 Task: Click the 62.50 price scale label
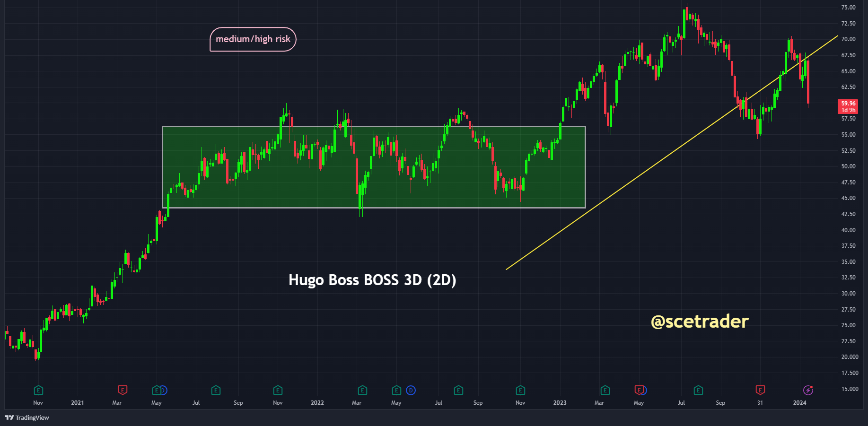coord(849,87)
